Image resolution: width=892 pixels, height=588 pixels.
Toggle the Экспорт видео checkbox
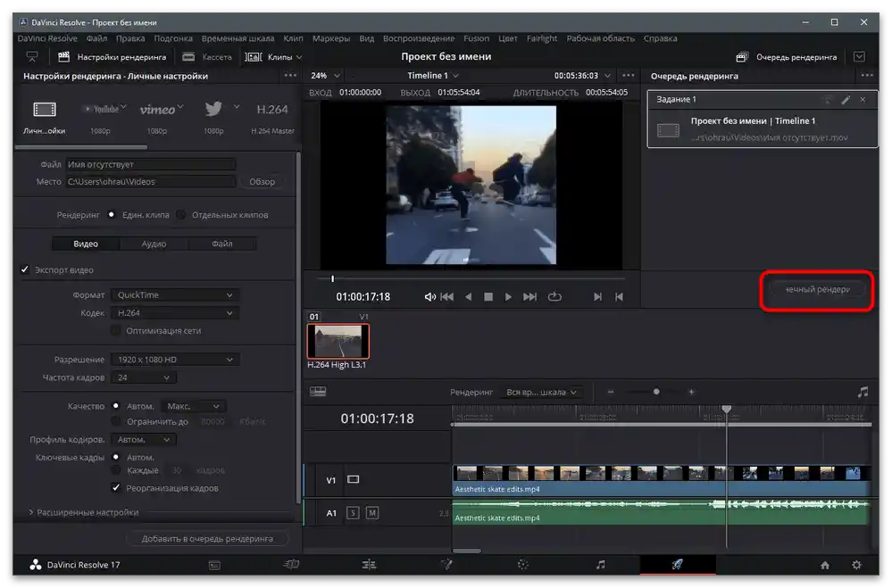25,269
